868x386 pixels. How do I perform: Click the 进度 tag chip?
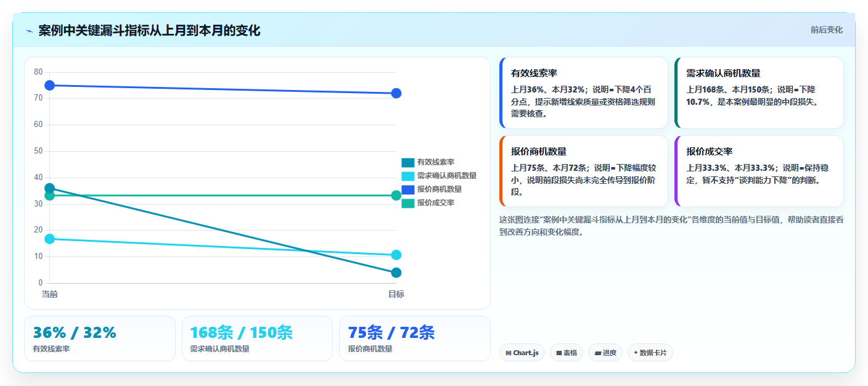click(605, 353)
